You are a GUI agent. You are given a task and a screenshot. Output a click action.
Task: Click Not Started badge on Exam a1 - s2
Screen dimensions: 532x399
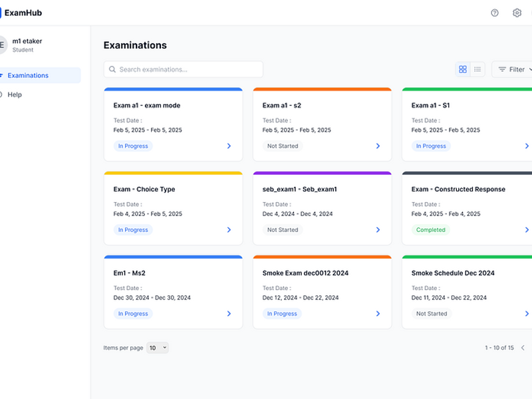[283, 146]
